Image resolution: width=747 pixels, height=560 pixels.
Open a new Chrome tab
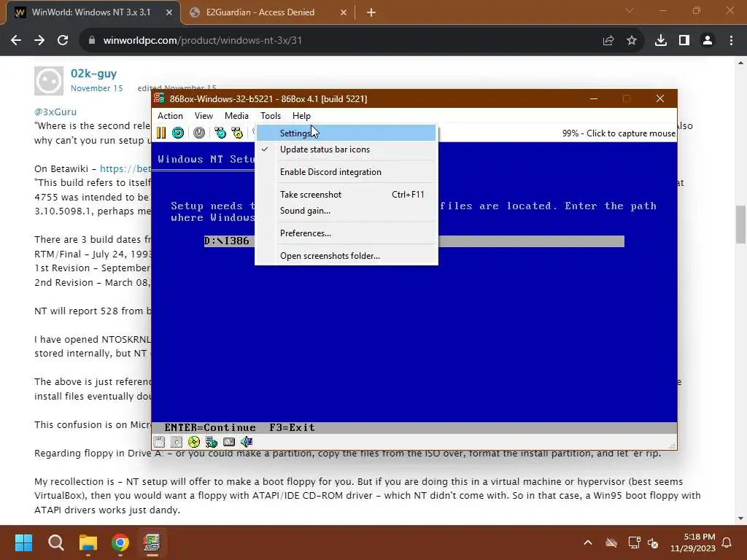tap(371, 12)
